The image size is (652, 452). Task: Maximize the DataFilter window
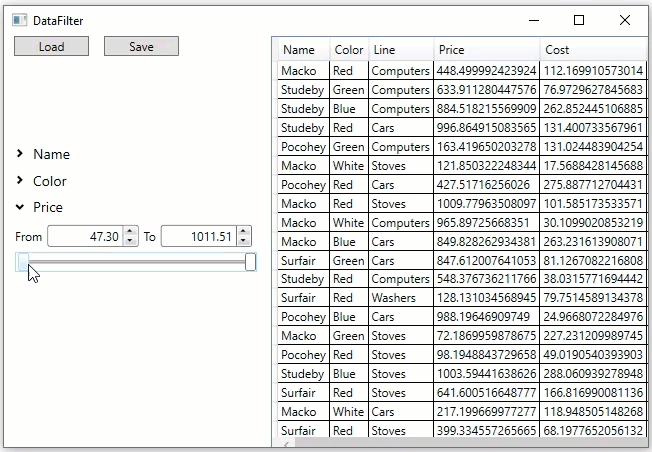coord(579,20)
